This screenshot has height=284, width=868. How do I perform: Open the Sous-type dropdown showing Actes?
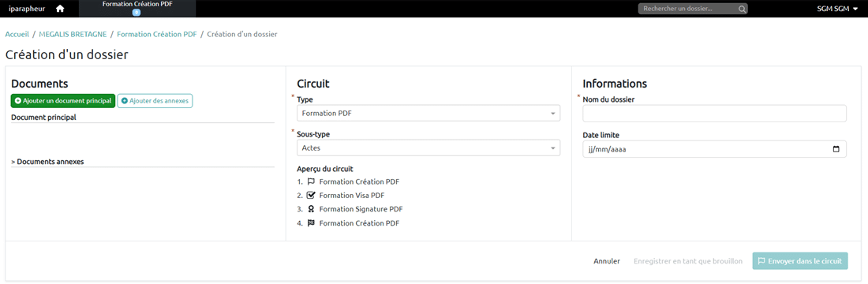tap(428, 148)
